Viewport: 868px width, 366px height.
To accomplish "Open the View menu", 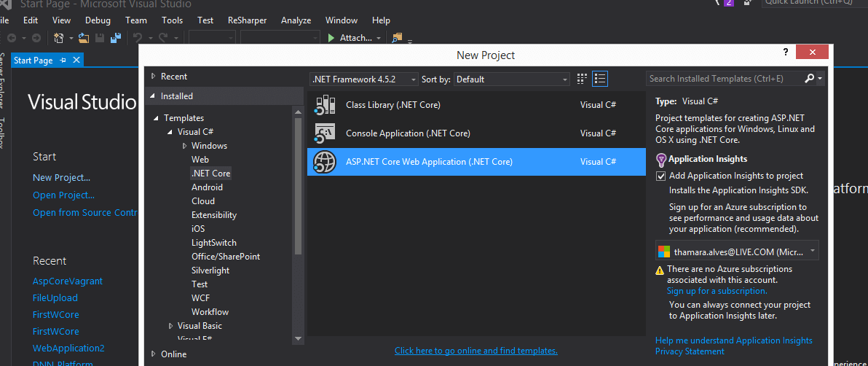I will click(x=61, y=20).
